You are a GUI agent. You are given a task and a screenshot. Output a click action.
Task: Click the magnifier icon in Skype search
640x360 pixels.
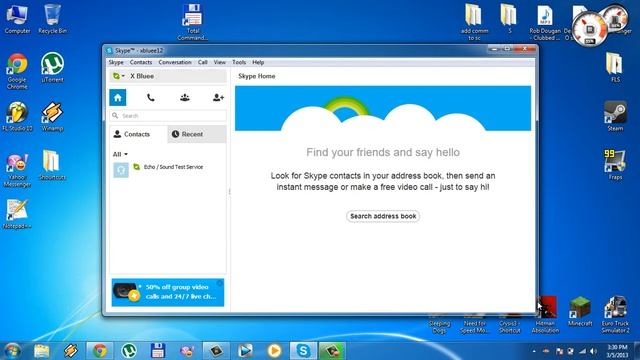point(116,116)
